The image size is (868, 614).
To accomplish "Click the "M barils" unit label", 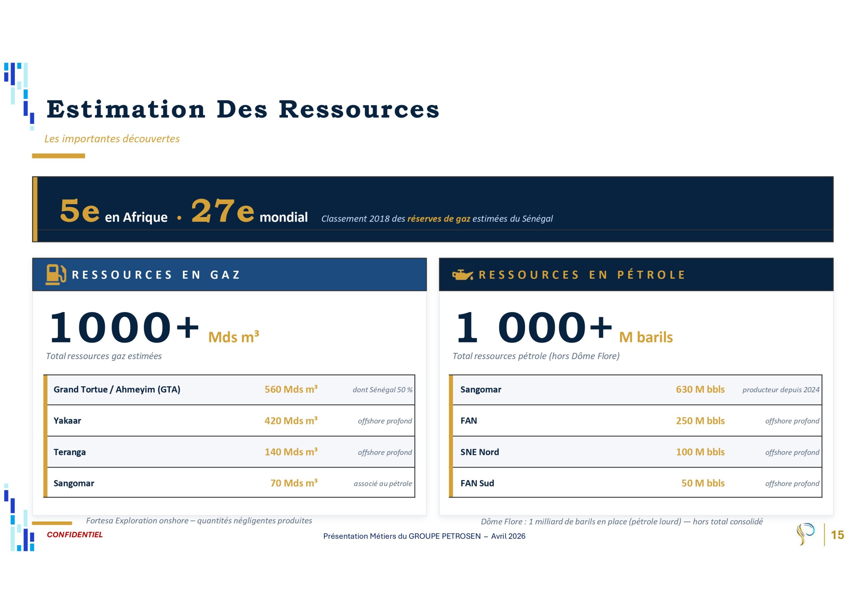I will (x=646, y=337).
